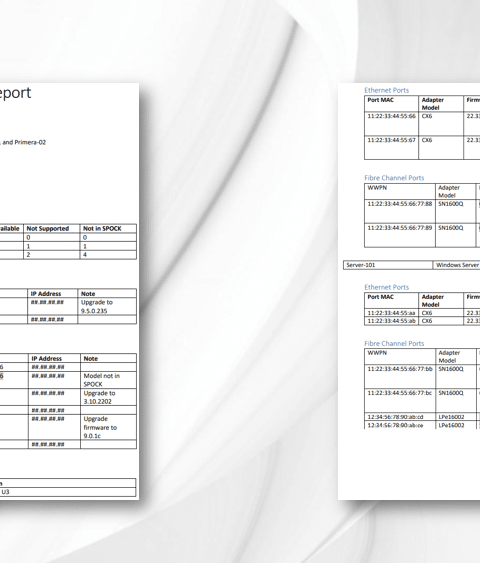The height and width of the screenshot is (563, 480).
Task: Select SN1600Q in the 77:bb WWPN row
Action: coord(451,369)
